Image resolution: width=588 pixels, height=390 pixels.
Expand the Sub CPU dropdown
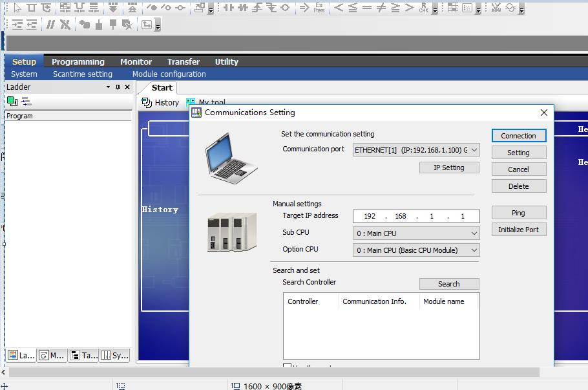point(474,233)
